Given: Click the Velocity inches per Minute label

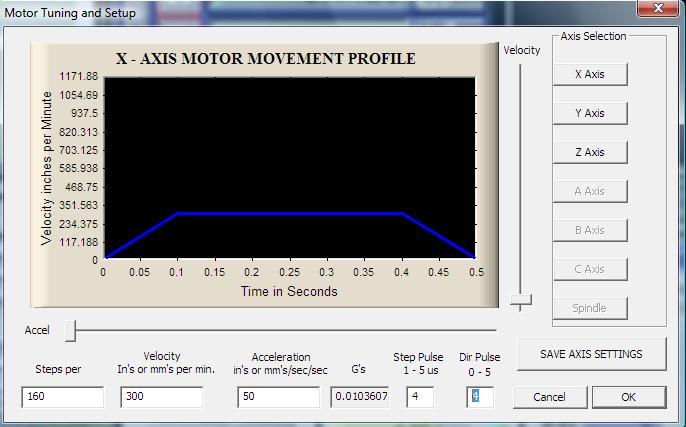Looking at the screenshot, I should click(x=46, y=168).
